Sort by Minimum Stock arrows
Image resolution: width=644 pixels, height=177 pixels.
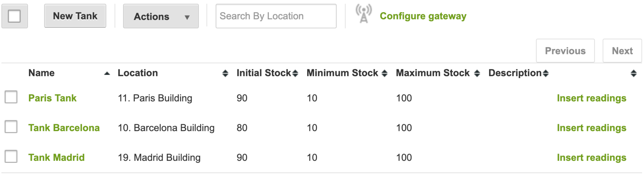(x=385, y=73)
